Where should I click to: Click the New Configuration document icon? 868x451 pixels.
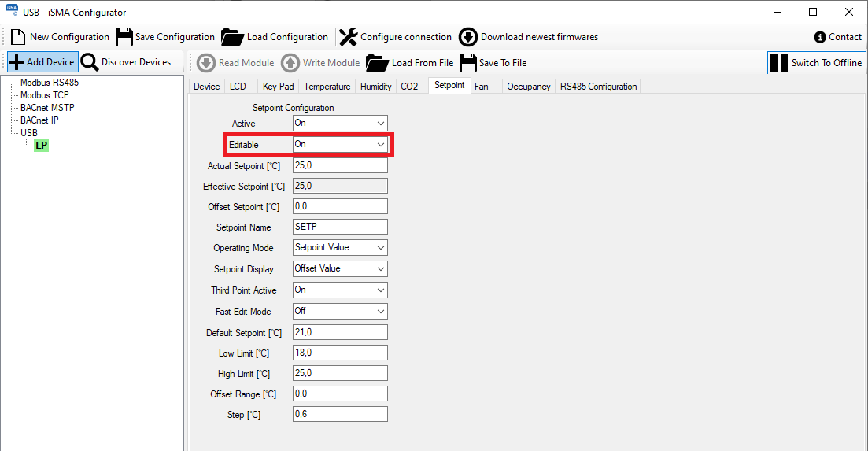coord(18,37)
